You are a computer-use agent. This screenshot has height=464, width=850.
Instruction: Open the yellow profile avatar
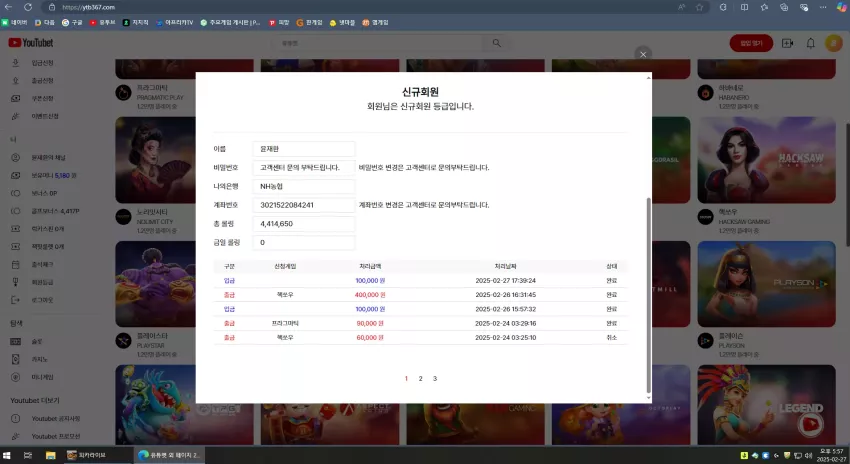coord(833,43)
